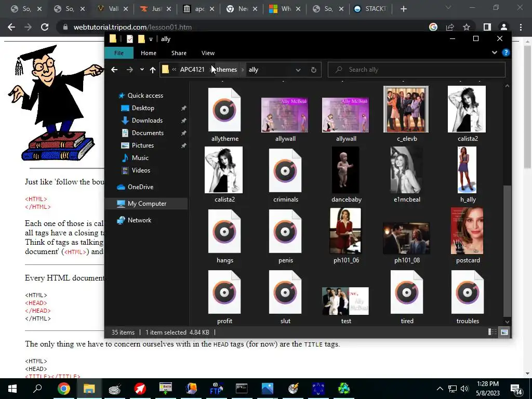Navigate to themes in breadcrumb
Screen dimensions: 532x399
[x=227, y=70]
